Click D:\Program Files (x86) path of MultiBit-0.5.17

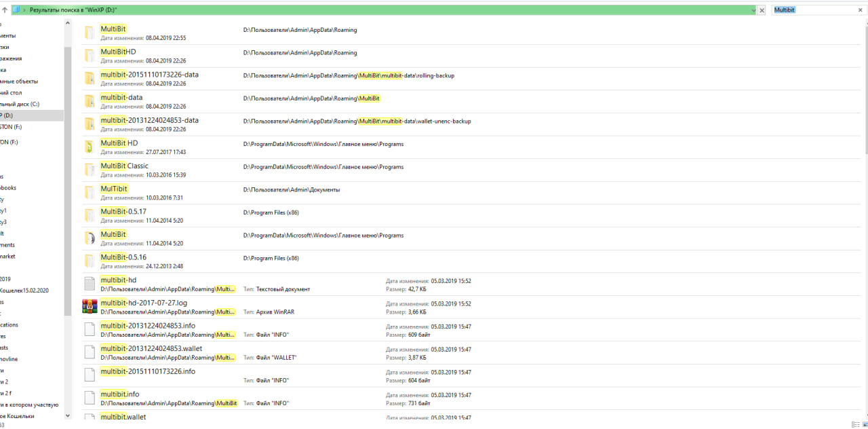(271, 212)
